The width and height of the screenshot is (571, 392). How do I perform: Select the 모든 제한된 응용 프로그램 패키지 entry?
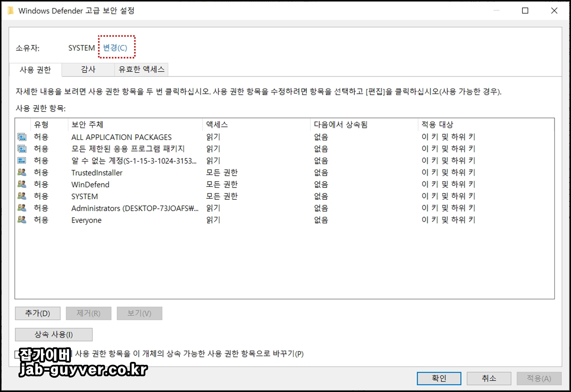click(284, 149)
